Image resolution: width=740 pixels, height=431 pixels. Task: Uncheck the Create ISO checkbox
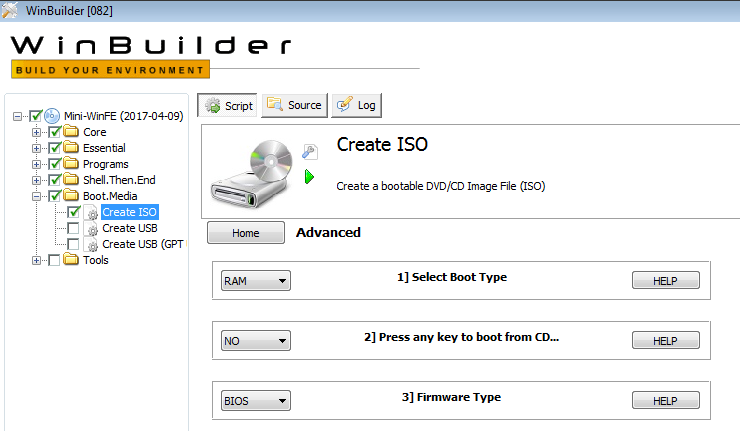point(73,212)
